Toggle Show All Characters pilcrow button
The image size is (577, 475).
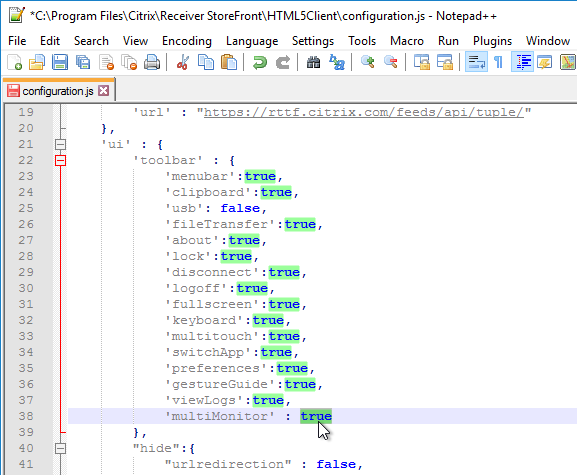498,62
